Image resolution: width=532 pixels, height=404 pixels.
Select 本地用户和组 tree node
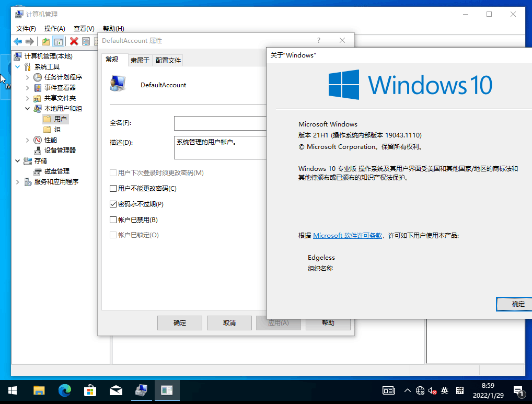click(x=63, y=109)
